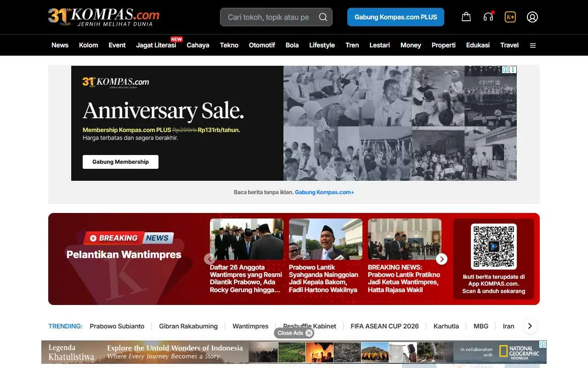The height and width of the screenshot is (368, 588).
Task: Select trending topic Karhutla
Action: (x=446, y=326)
